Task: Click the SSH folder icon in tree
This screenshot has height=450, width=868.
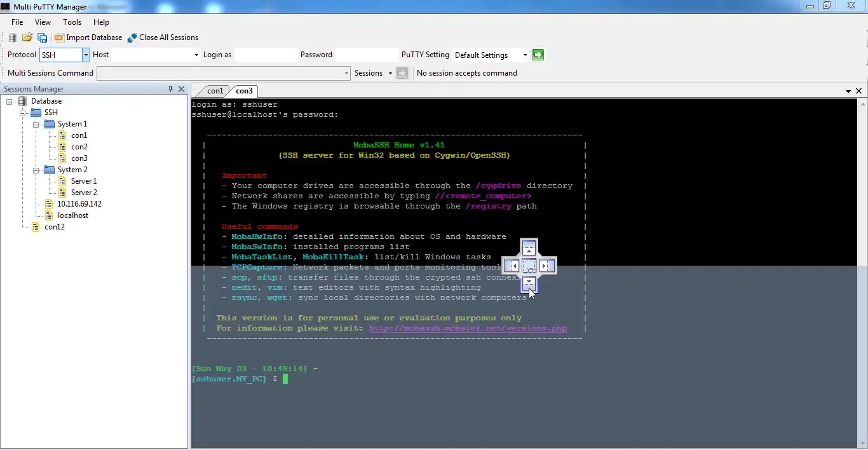Action: [x=36, y=112]
